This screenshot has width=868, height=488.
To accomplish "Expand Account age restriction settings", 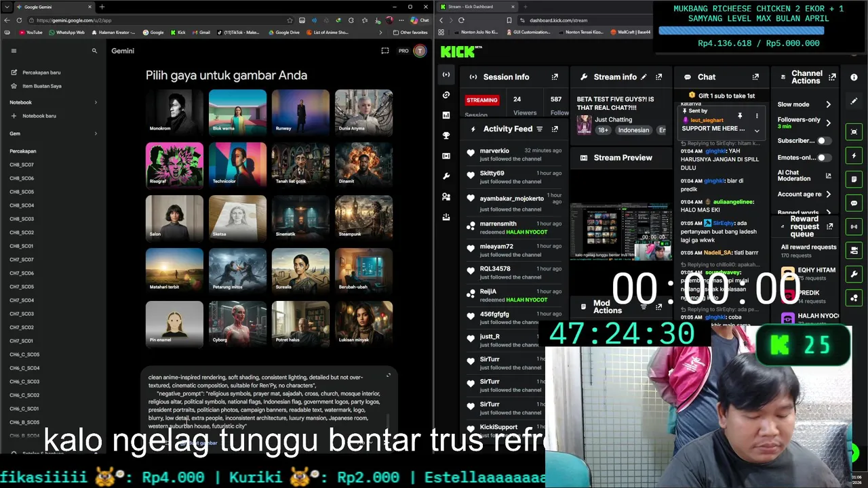I will [828, 194].
